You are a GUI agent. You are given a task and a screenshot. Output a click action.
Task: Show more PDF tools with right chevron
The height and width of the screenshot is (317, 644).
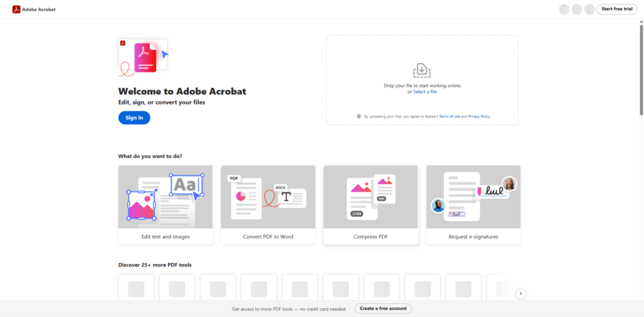pyautogui.click(x=521, y=293)
